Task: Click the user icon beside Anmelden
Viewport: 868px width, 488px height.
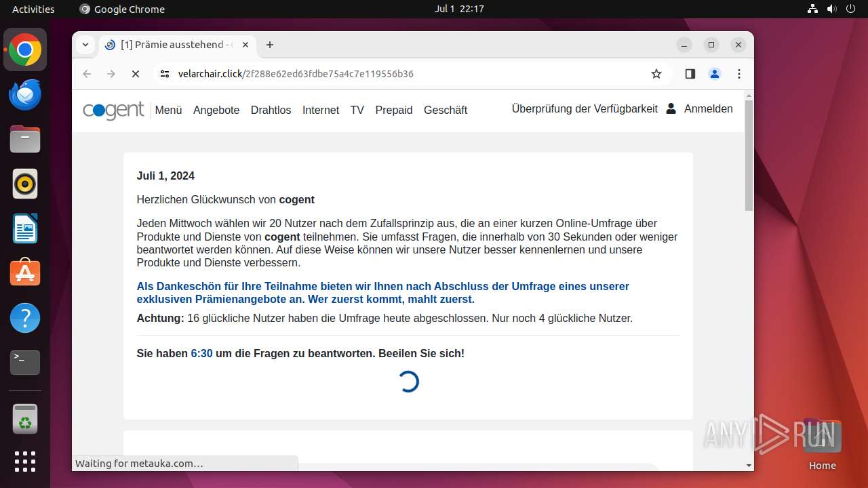Action: pyautogui.click(x=671, y=108)
